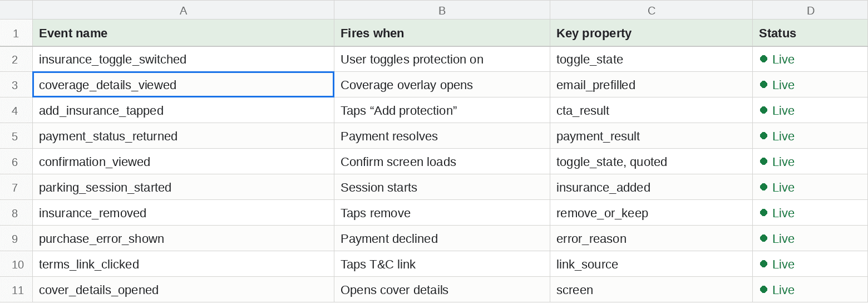
Task: Select the error_reason cell
Action: [651, 238]
